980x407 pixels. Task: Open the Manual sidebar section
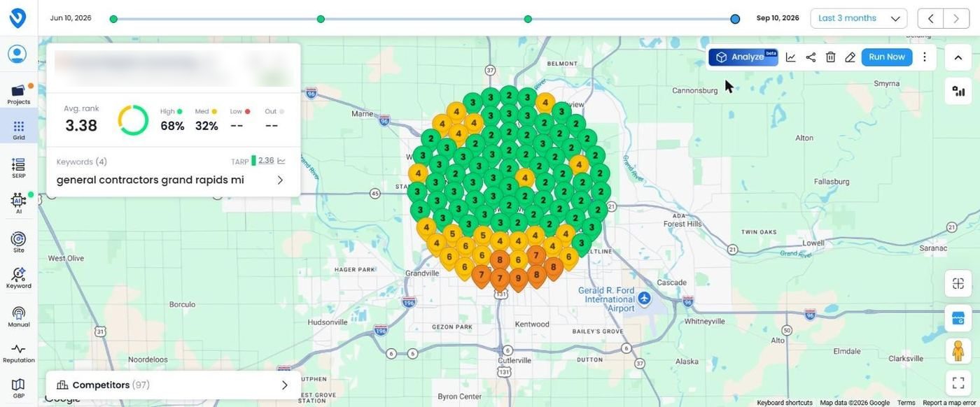click(19, 316)
